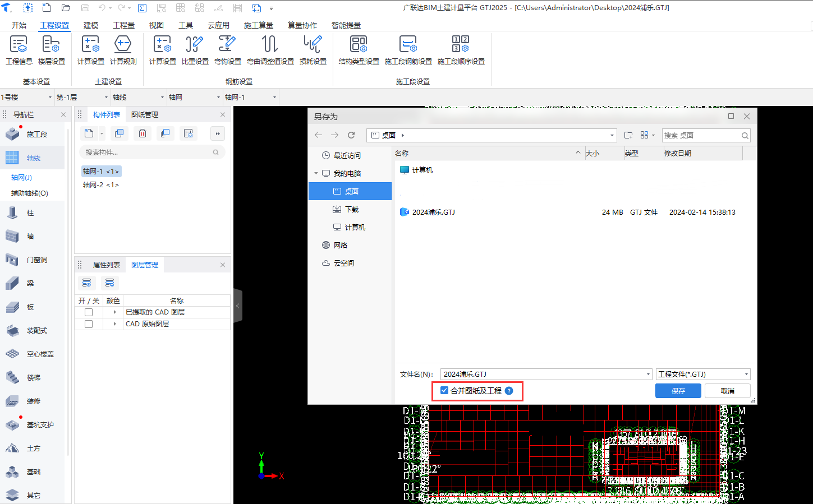
Task: Click the delete component trash icon
Action: (x=143, y=133)
